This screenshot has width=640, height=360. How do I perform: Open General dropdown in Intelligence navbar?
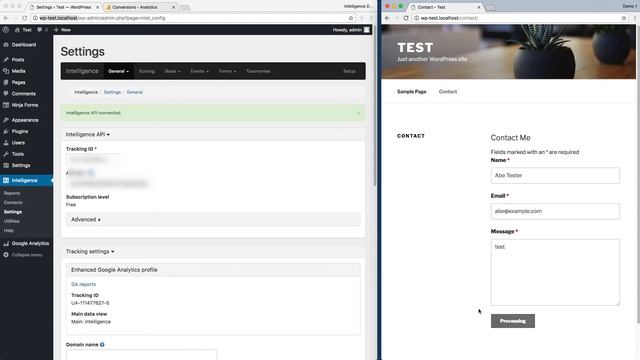118,71
